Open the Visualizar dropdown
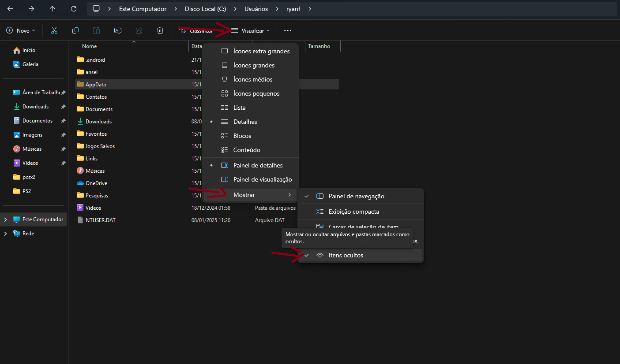Viewport: 620px width, 364px height. click(x=251, y=31)
